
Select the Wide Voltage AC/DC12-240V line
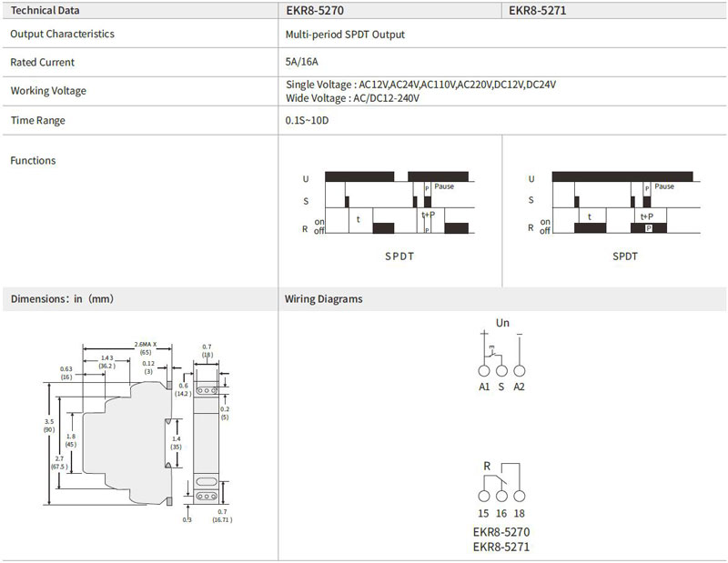352,98
